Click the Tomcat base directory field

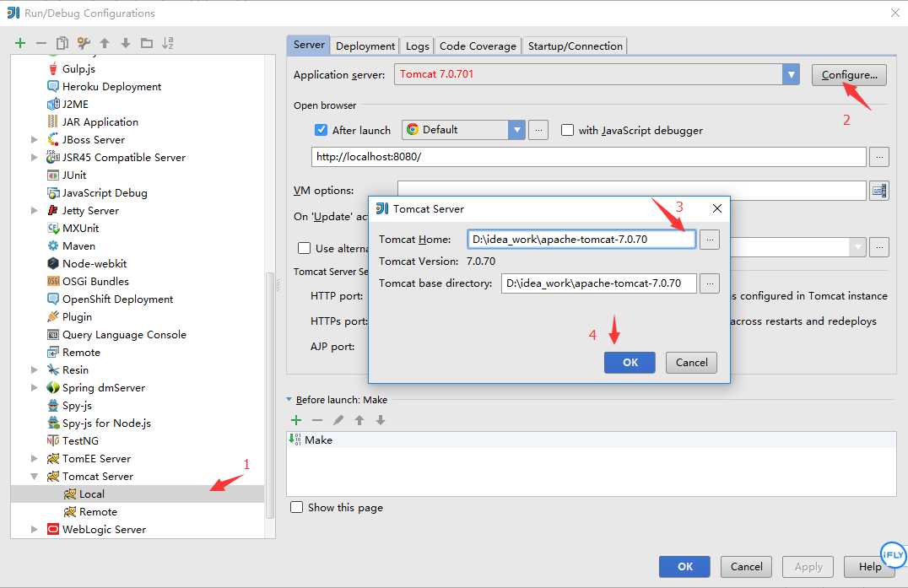point(599,283)
